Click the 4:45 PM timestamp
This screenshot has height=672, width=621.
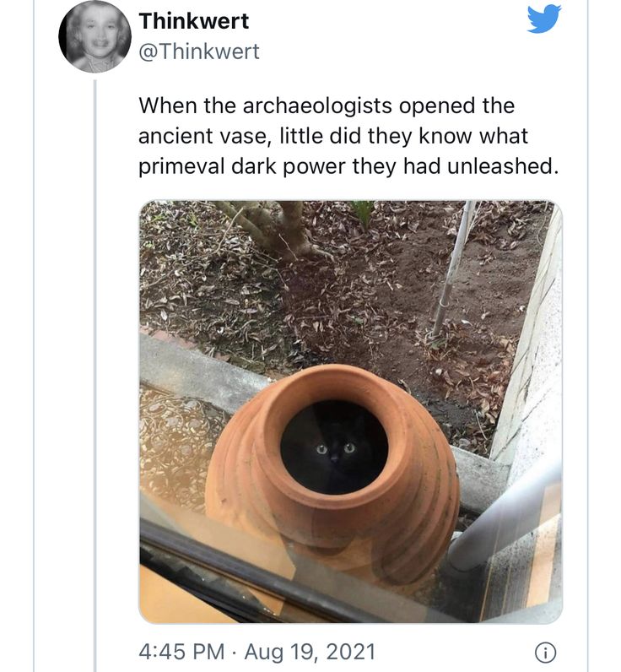click(181, 652)
